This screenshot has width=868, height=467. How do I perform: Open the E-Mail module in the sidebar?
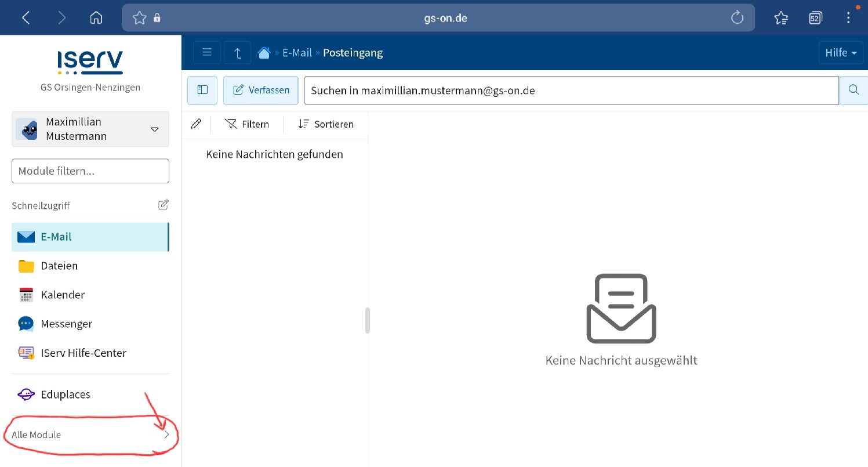pyautogui.click(x=90, y=237)
